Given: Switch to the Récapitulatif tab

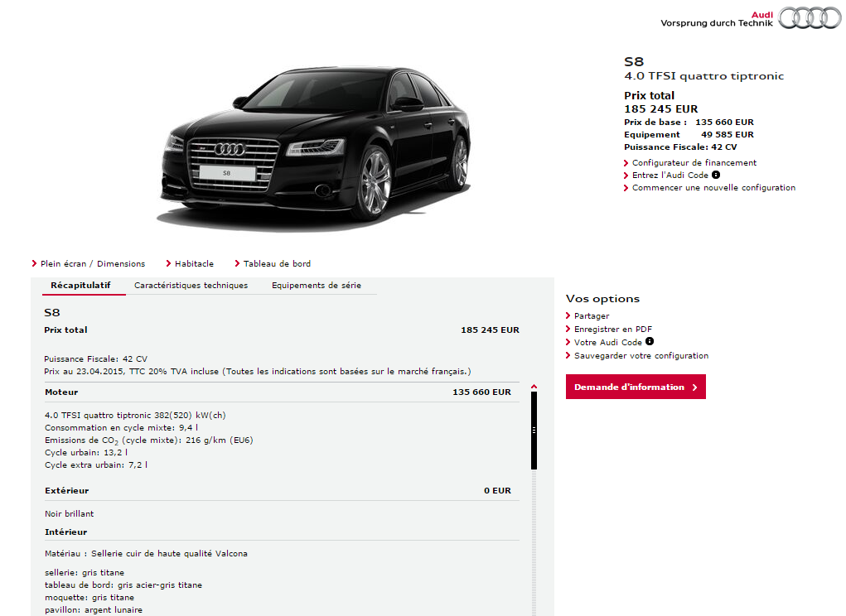Looking at the screenshot, I should coord(80,286).
